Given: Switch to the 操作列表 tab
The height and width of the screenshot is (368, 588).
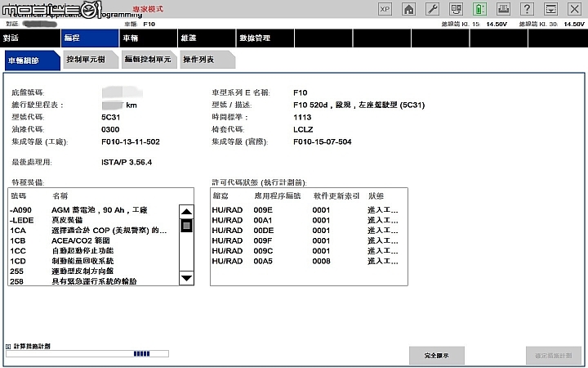Looking at the screenshot, I should pyautogui.click(x=207, y=60).
